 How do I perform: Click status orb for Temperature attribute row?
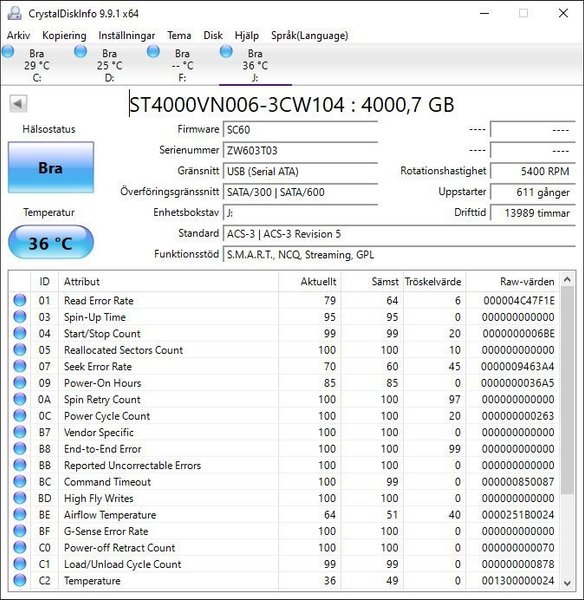coord(20,580)
